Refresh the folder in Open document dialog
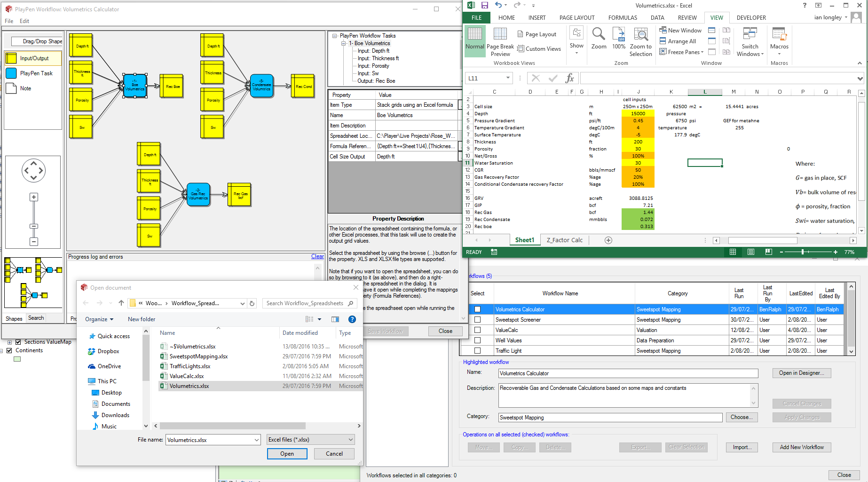The height and width of the screenshot is (482, 868). tap(252, 303)
